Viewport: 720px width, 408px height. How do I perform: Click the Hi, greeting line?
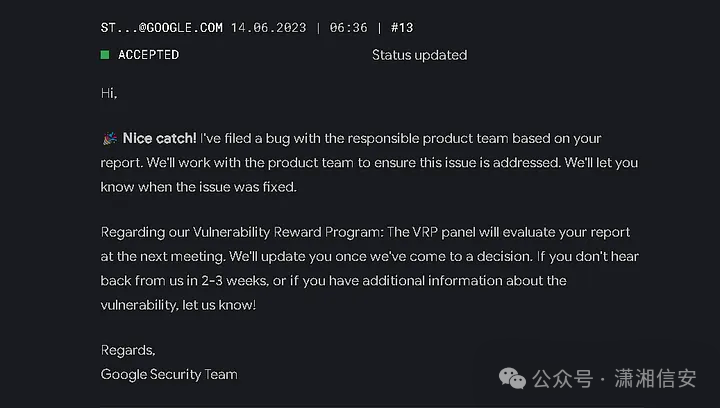109,93
